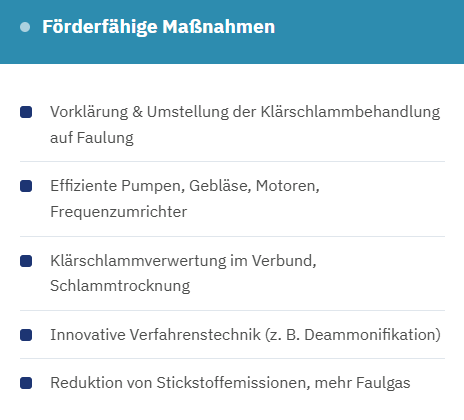Click the word Klärschlammverwertung

(138, 261)
